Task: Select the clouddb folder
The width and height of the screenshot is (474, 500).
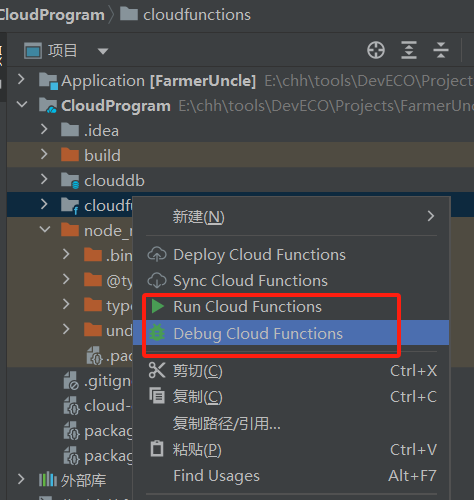Action: [114, 181]
